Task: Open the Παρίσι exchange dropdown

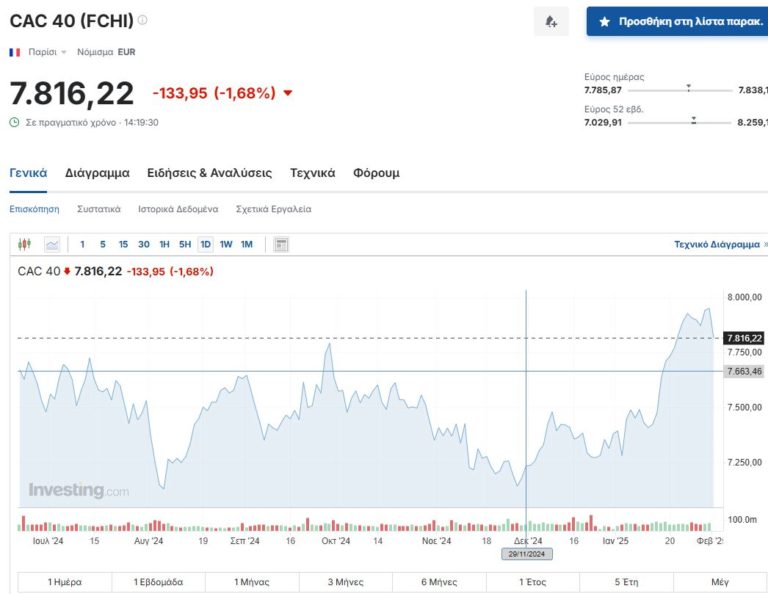Action: tap(48, 51)
